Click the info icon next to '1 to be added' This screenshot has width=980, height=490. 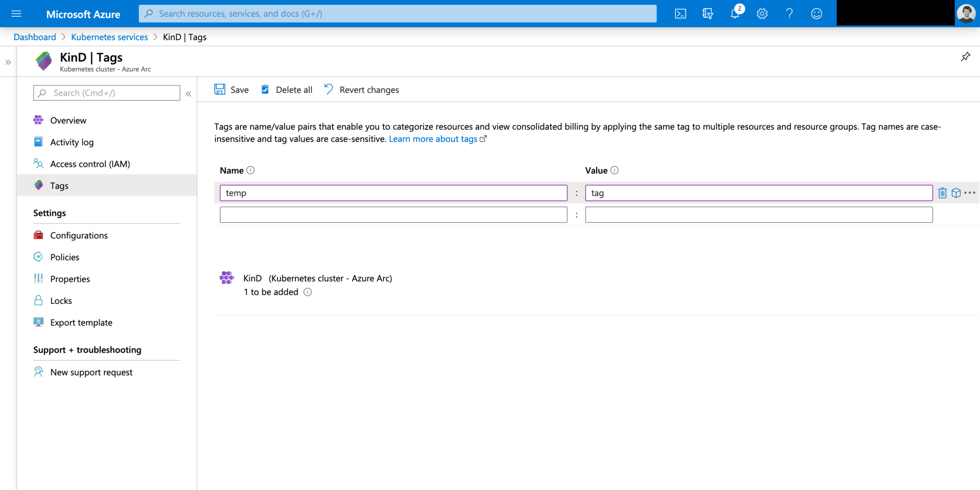click(x=308, y=292)
